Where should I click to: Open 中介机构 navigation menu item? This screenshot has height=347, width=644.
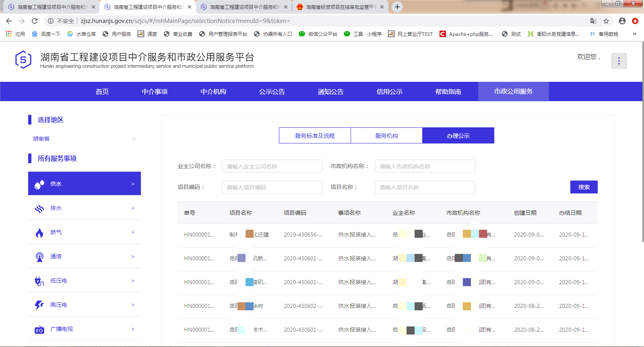pyautogui.click(x=213, y=92)
